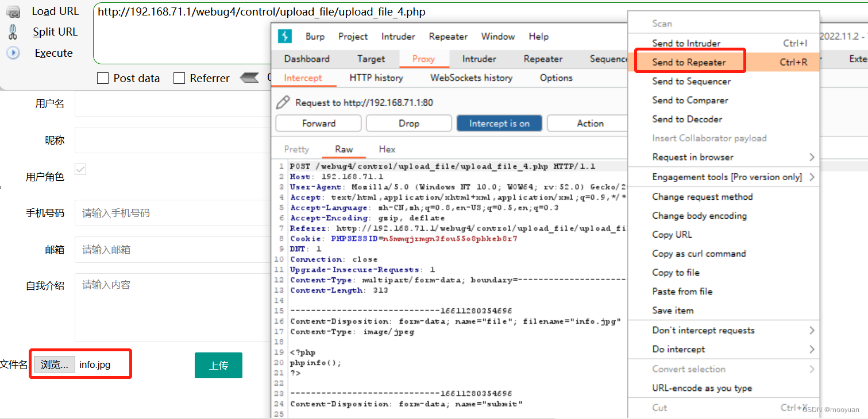Open the WebSockets history sub-tab
The image size is (868, 419).
point(471,78)
